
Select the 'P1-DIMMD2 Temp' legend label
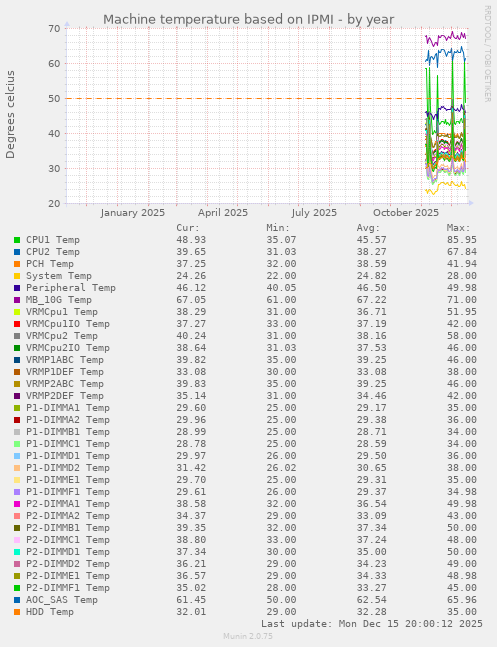point(68,468)
